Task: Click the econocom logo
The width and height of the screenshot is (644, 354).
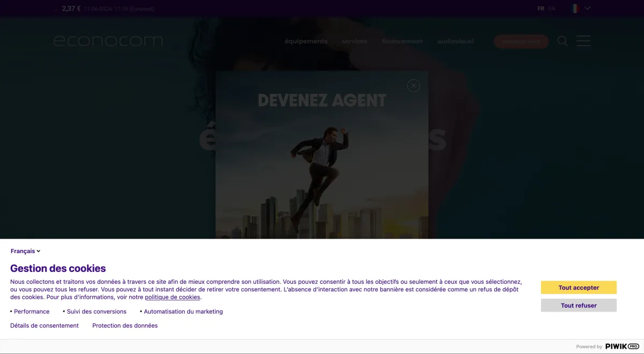Action: pyautogui.click(x=108, y=41)
